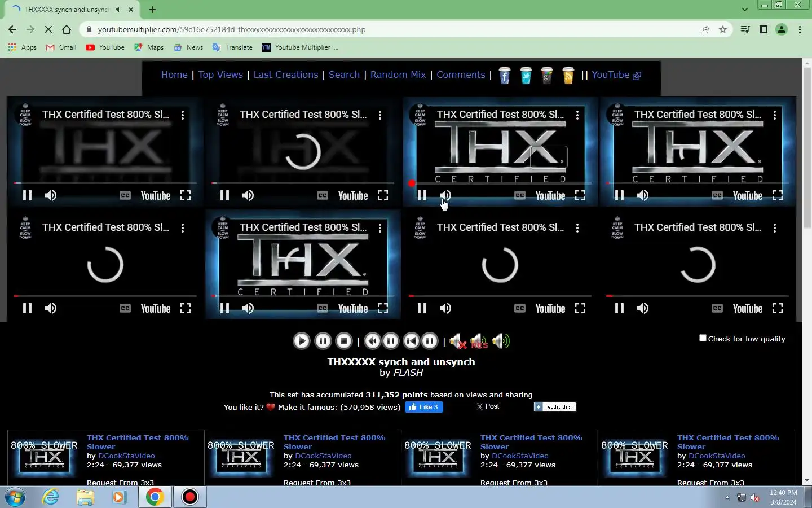Screen dimensions: 812x508
Task: Click the global Pause all button beside Play
Action: pos(323,341)
